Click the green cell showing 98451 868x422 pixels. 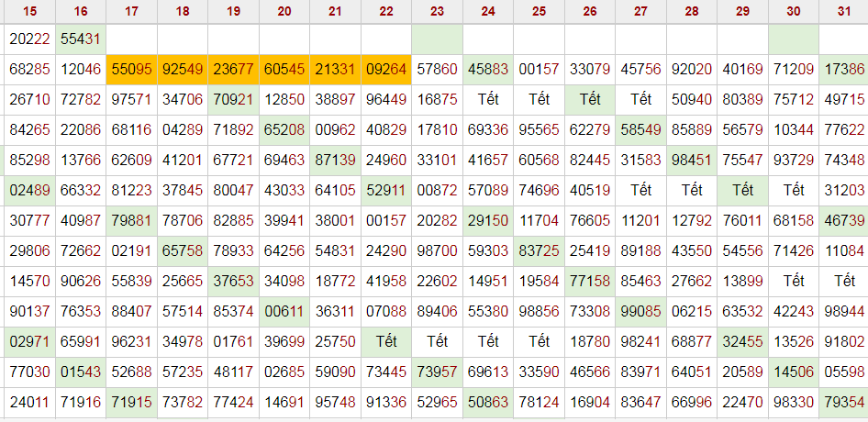[x=692, y=160]
